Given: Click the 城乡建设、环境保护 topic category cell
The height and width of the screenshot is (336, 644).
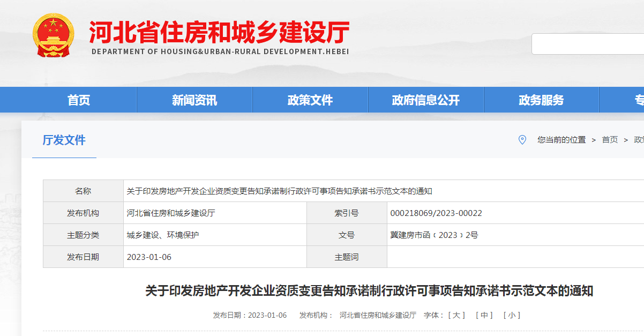Looking at the screenshot, I should (163, 235).
